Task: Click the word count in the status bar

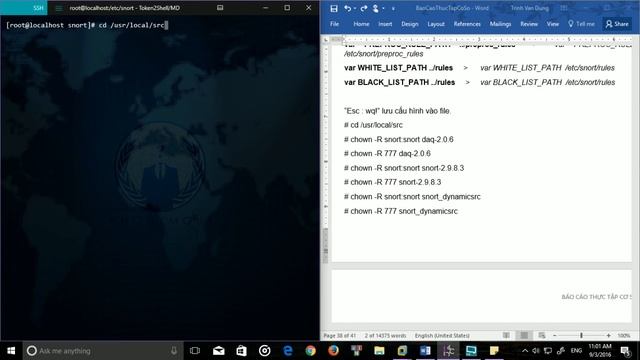Action: (385, 336)
